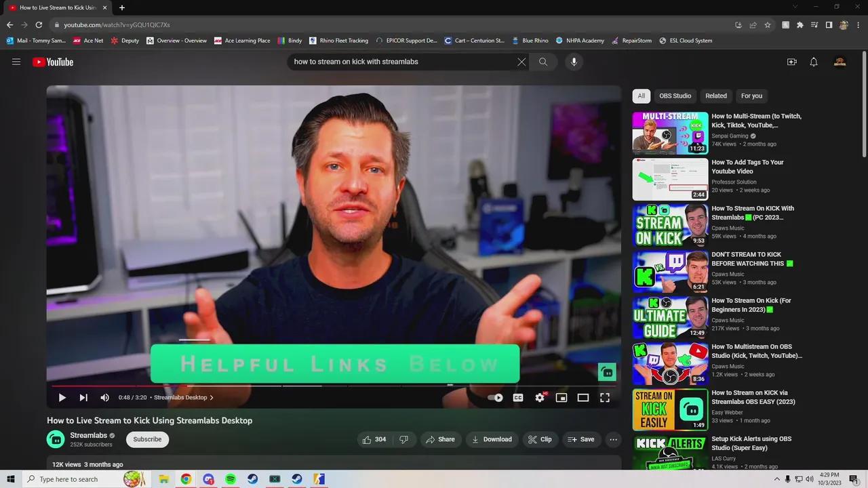Toggle the browser side panel

(x=829, y=25)
